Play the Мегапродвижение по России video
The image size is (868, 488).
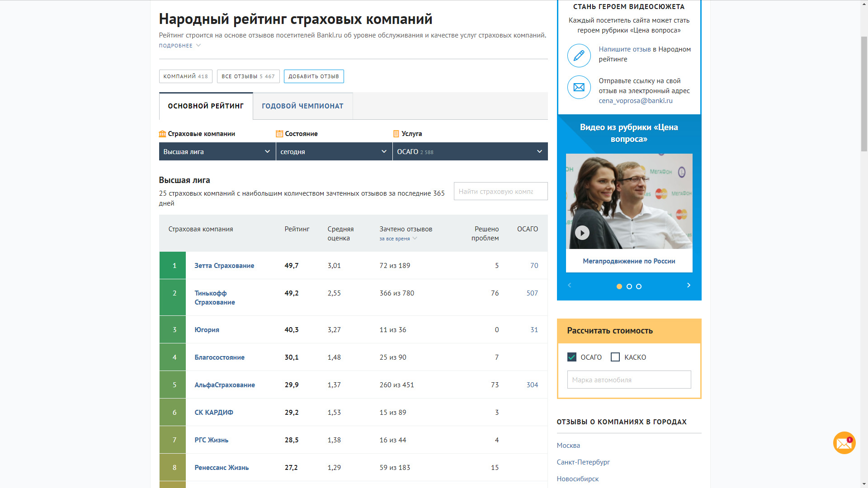[582, 233]
